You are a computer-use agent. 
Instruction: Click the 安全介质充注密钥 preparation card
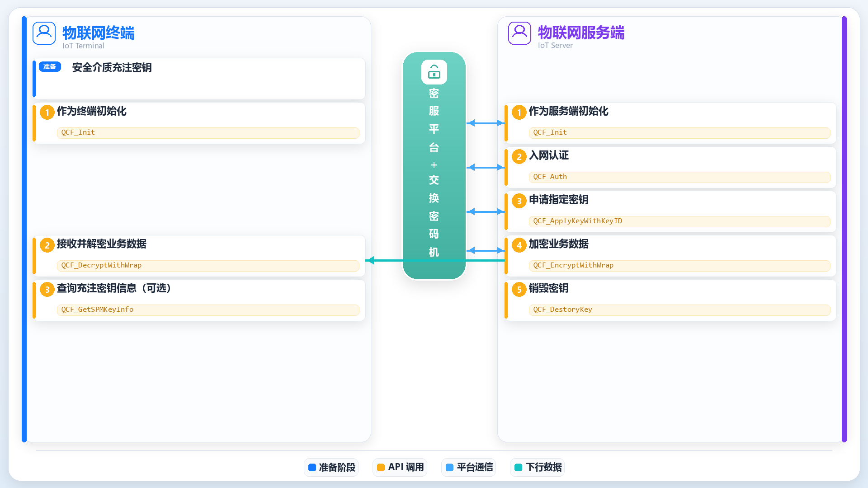pos(199,79)
